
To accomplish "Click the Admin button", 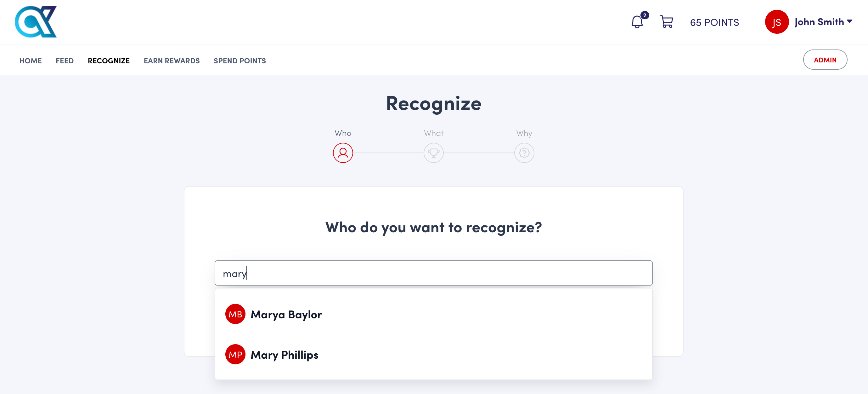I will click(825, 60).
